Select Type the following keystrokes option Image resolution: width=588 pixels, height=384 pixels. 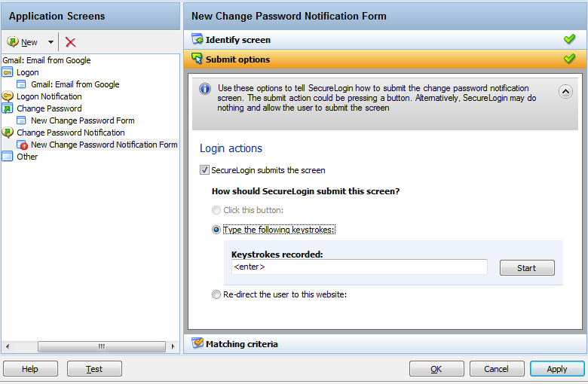coord(217,230)
